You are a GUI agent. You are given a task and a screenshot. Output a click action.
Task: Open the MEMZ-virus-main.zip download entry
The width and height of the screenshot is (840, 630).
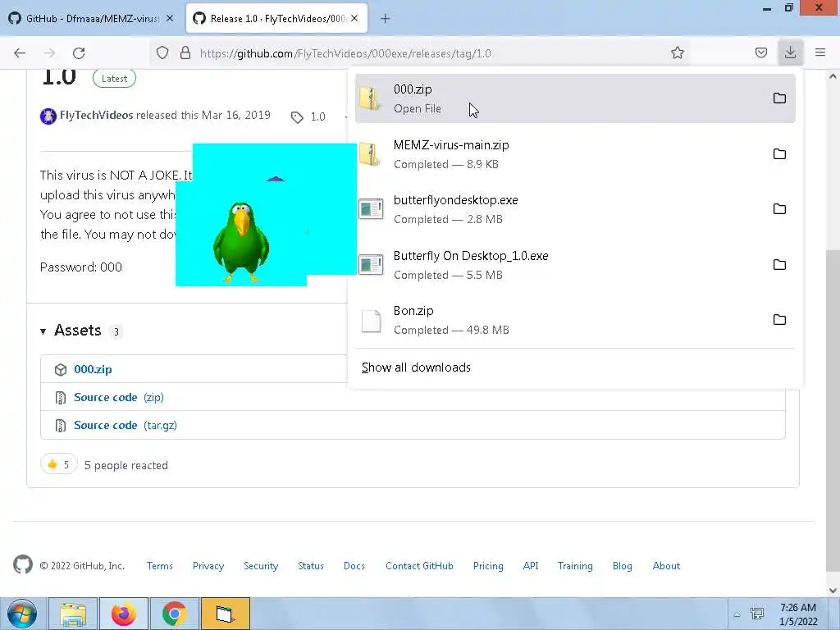tap(575, 154)
